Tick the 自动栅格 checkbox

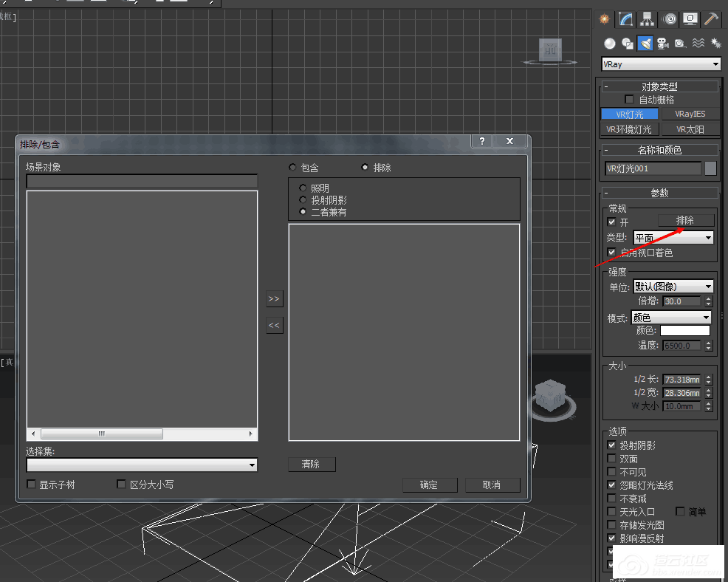(x=629, y=100)
